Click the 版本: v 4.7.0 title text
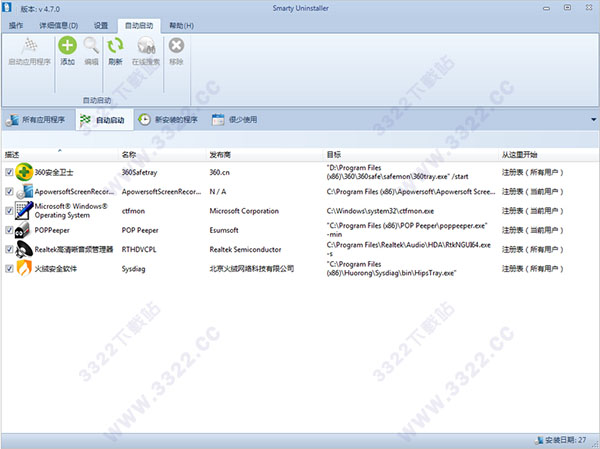Screen dimensions: 600x449 click(40, 9)
